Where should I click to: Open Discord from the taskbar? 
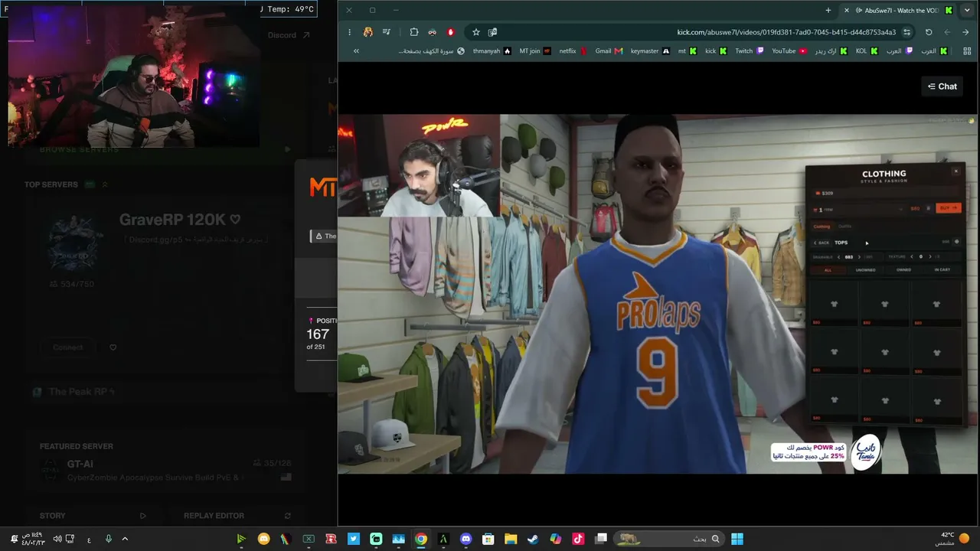pyautogui.click(x=465, y=539)
